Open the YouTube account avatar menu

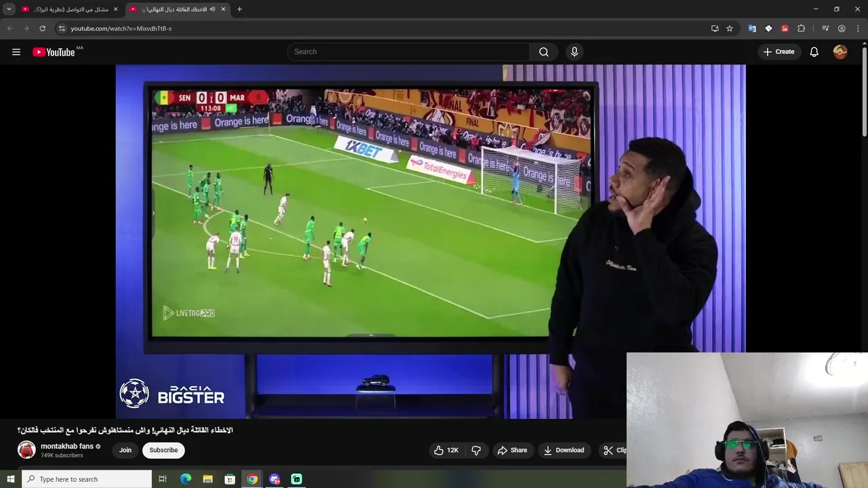click(x=840, y=52)
